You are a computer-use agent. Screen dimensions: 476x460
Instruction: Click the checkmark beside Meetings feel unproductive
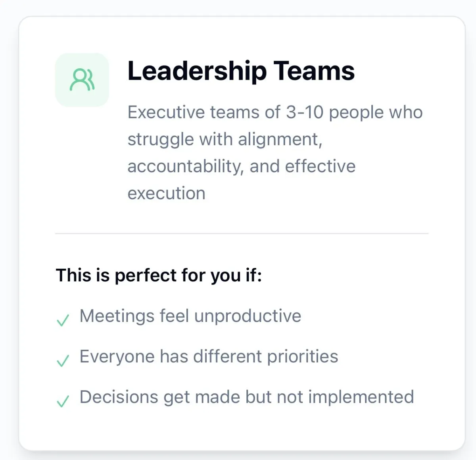(x=63, y=320)
